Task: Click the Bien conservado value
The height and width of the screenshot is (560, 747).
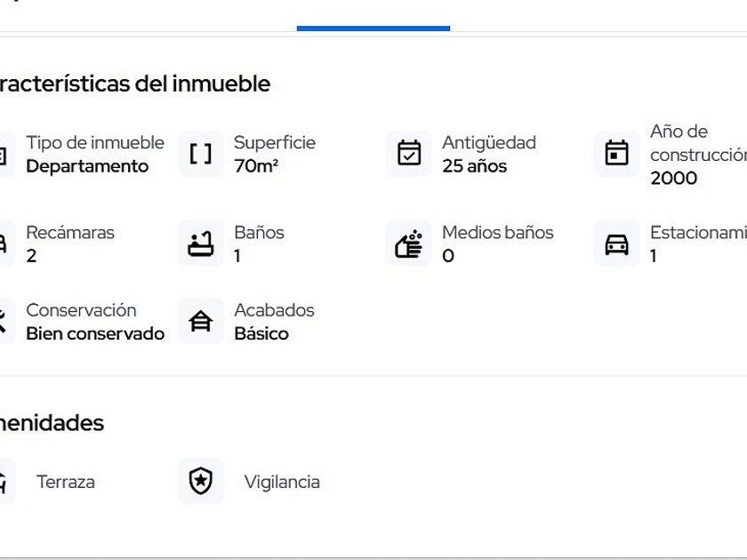Action: coord(95,333)
